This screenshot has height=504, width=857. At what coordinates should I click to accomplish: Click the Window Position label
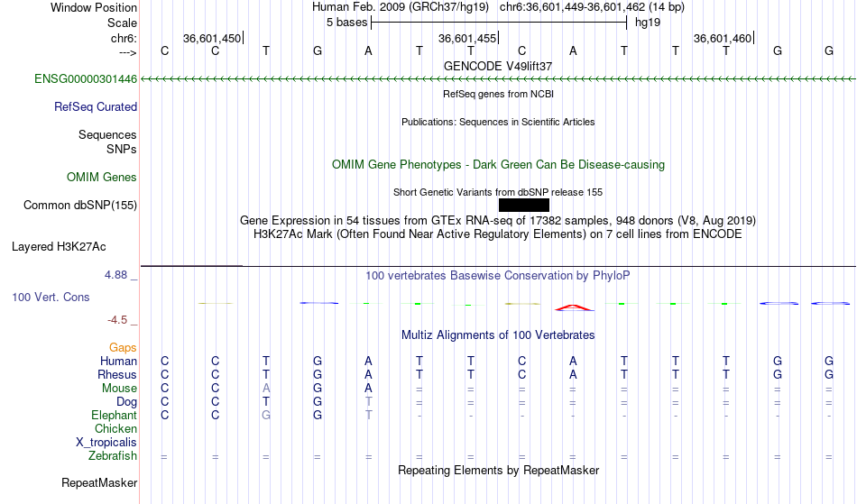94,7
